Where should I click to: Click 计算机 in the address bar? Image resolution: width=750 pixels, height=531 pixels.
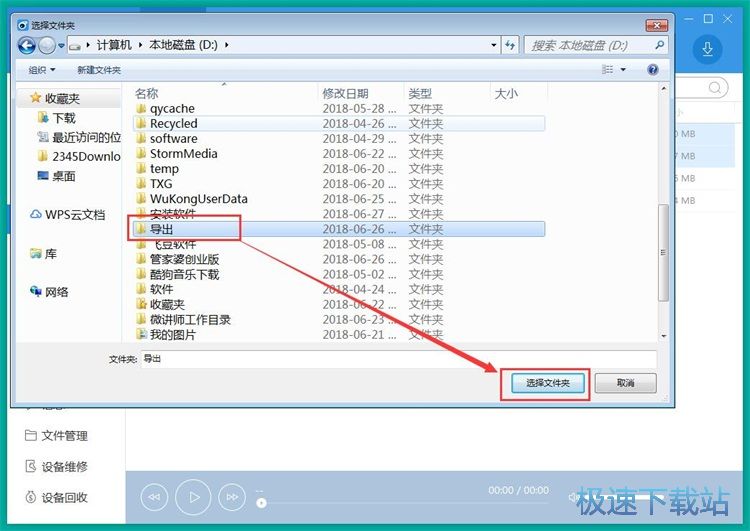(x=114, y=45)
